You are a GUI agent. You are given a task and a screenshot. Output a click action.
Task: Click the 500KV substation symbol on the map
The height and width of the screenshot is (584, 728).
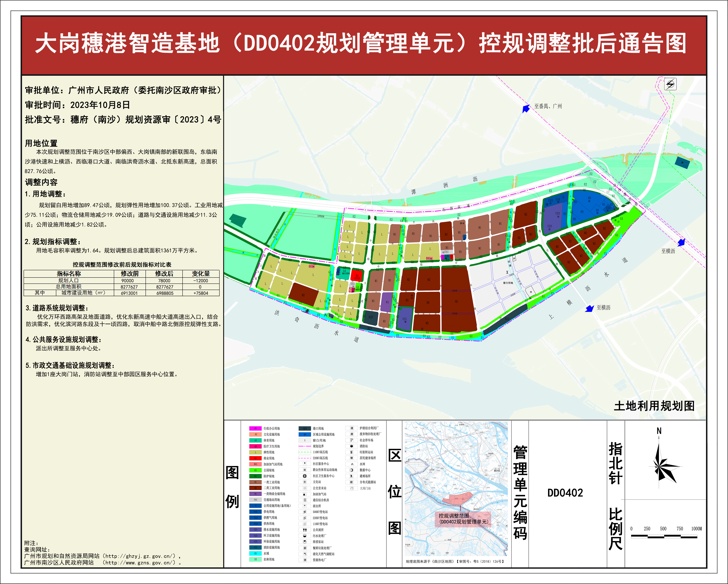[x=670, y=84]
